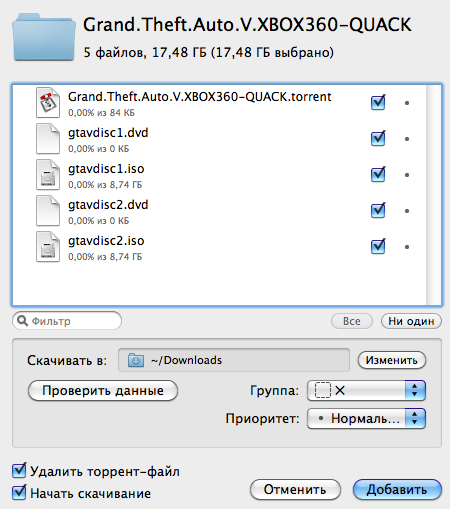Uncheck the gtavdisc1.dvd download checkbox
Viewport: 450px width, 509px height.
click(x=378, y=138)
